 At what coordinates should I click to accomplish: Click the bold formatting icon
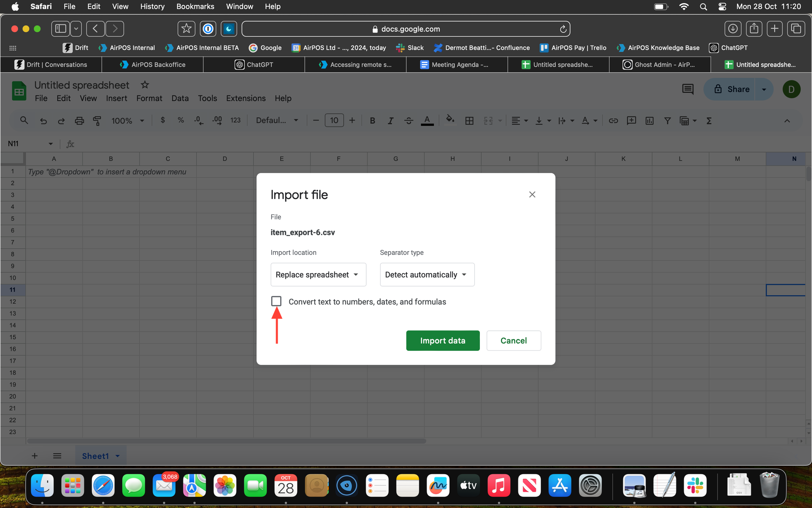click(x=372, y=121)
